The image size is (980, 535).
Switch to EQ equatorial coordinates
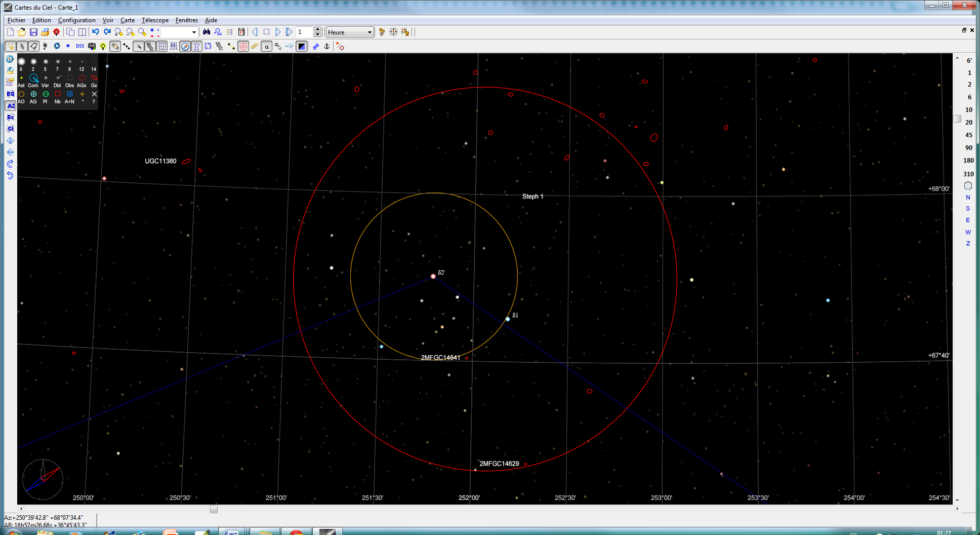click(x=10, y=94)
